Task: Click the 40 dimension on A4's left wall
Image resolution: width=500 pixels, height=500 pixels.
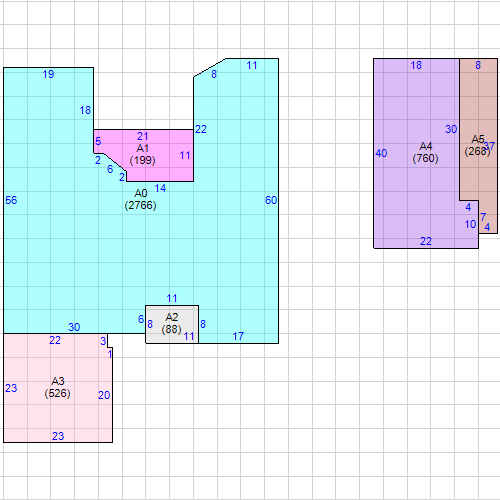Action: [381, 153]
